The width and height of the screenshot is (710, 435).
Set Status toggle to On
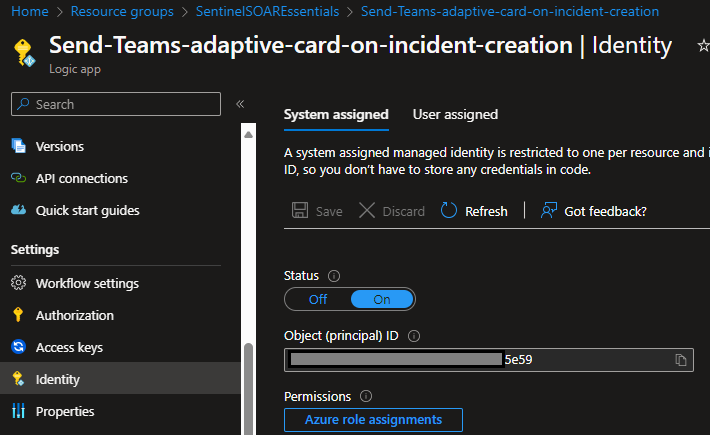tap(382, 299)
